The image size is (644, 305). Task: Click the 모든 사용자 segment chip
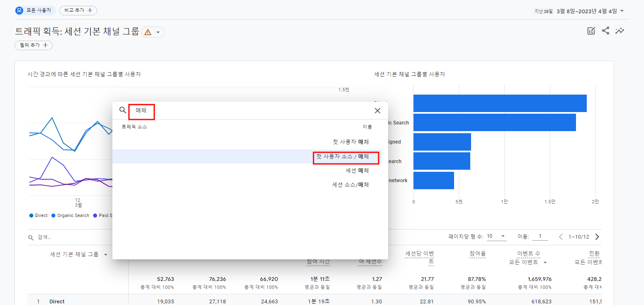click(35, 10)
